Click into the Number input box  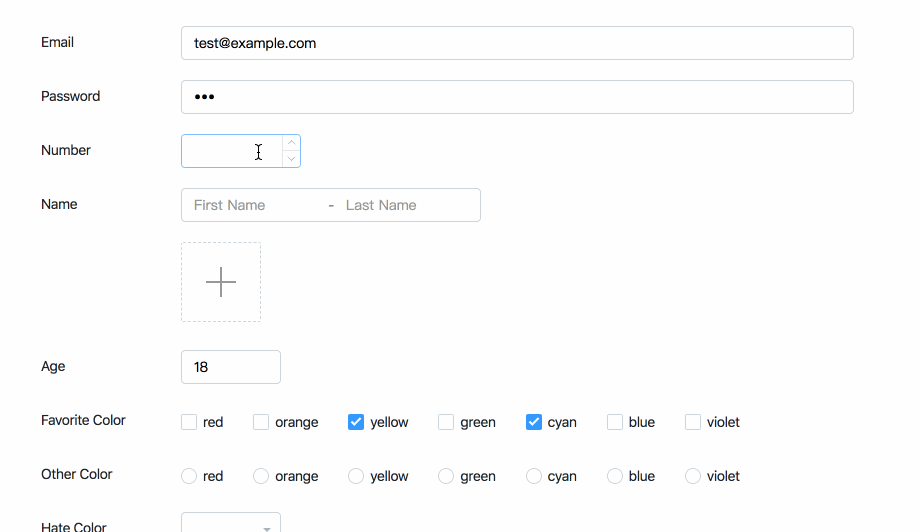(x=232, y=151)
